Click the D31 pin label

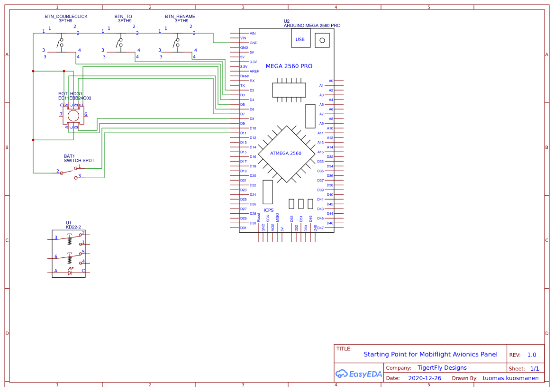click(x=244, y=228)
